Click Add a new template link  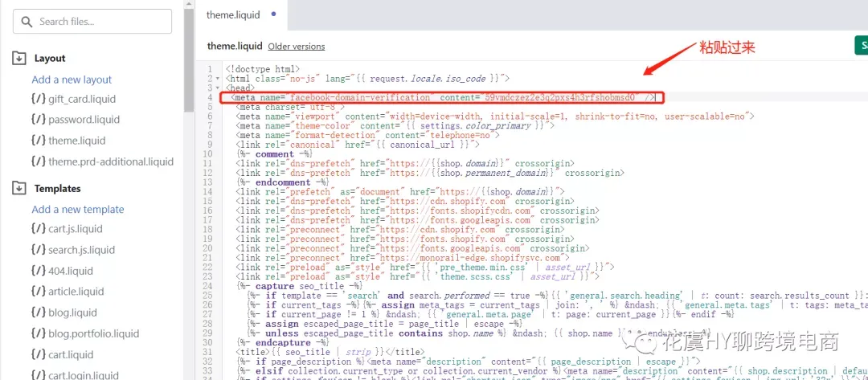(77, 209)
